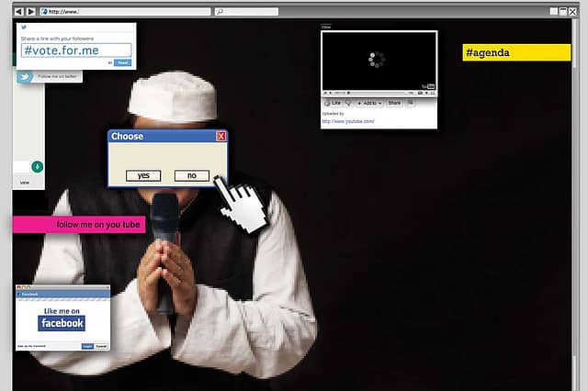Click the green round microphone icon
The image size is (588, 391).
coord(37,167)
